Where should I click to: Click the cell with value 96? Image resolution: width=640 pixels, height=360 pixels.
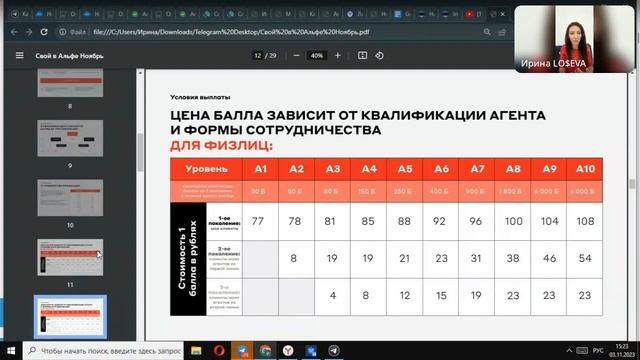tap(476, 221)
